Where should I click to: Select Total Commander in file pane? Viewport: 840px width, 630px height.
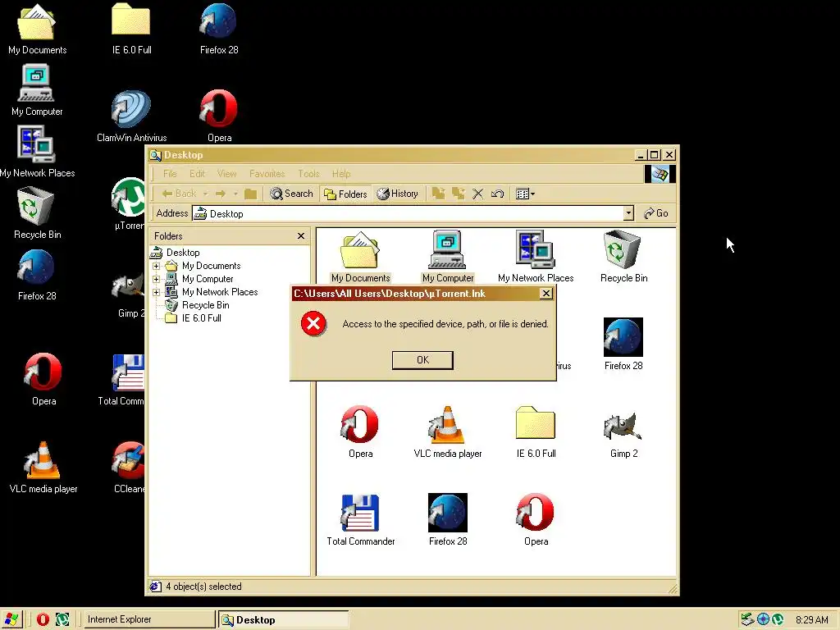360,520
